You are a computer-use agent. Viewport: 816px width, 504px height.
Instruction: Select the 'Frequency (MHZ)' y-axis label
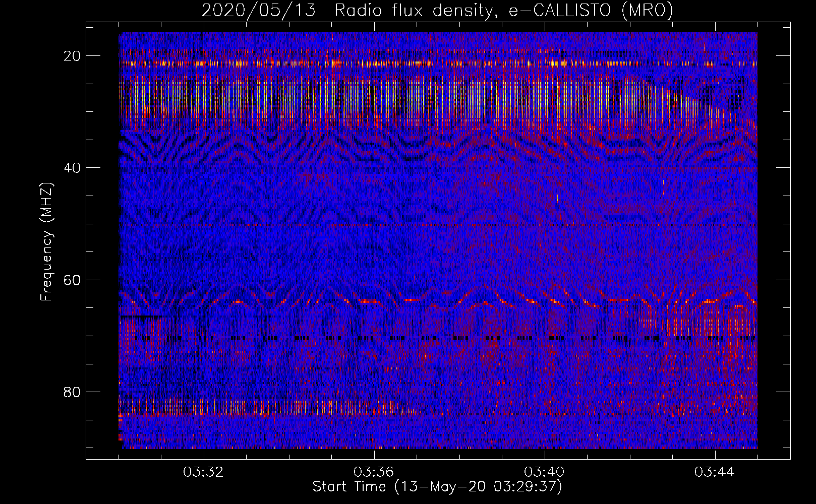tap(46, 242)
